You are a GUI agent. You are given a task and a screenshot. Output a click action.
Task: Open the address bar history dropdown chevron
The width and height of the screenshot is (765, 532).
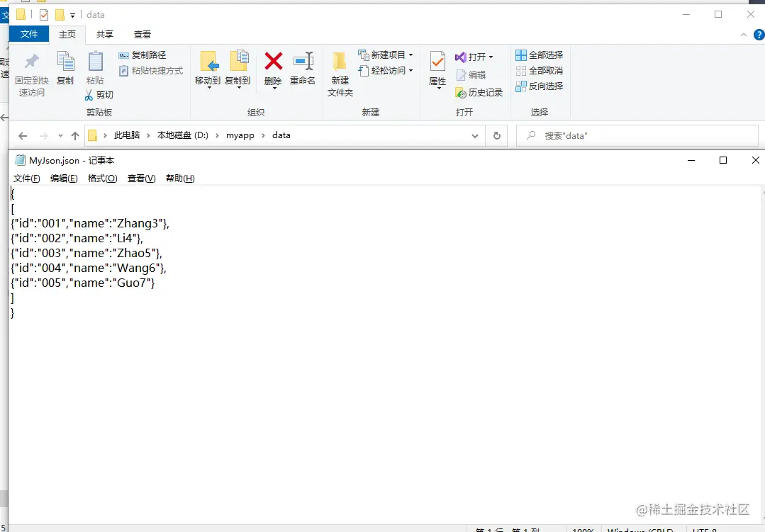click(x=475, y=135)
